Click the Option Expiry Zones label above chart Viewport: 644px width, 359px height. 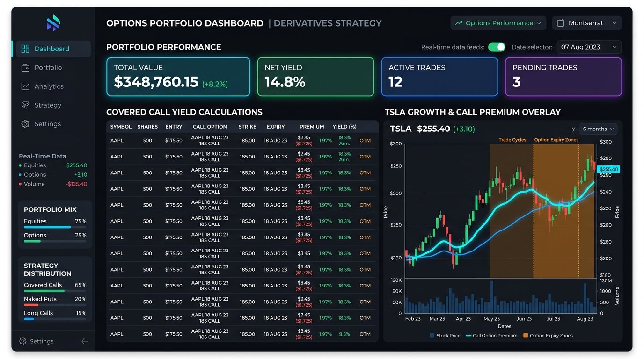pyautogui.click(x=556, y=140)
